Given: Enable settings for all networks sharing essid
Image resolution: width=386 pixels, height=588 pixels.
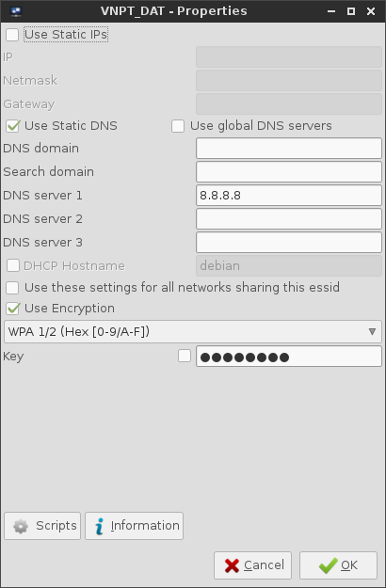Looking at the screenshot, I should [12, 288].
